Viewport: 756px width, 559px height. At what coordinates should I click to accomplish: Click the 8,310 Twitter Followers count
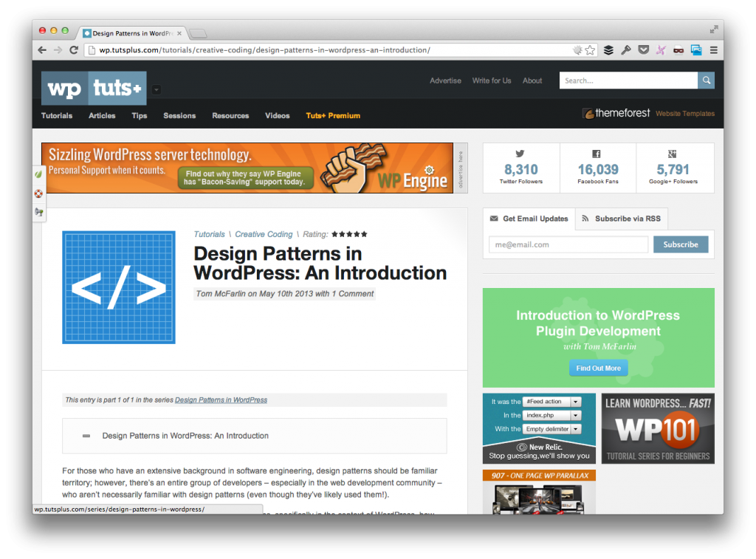click(520, 169)
